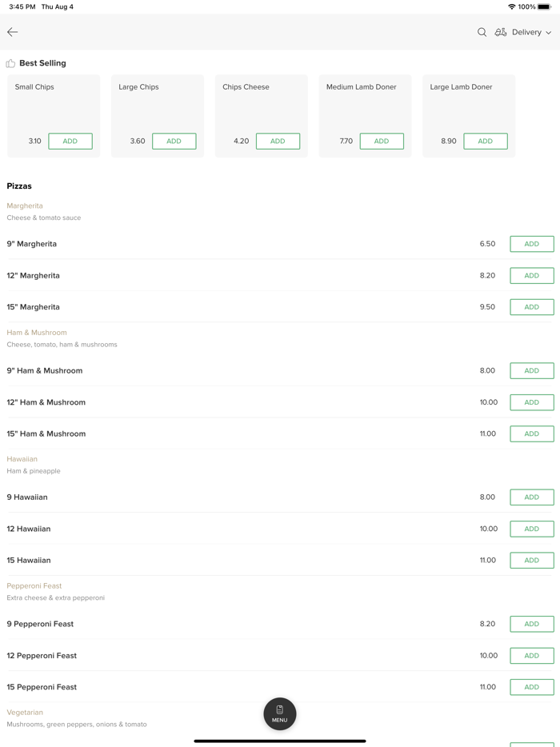Select the 12" Ham & Mushroom item name
The image size is (560, 747).
46,402
